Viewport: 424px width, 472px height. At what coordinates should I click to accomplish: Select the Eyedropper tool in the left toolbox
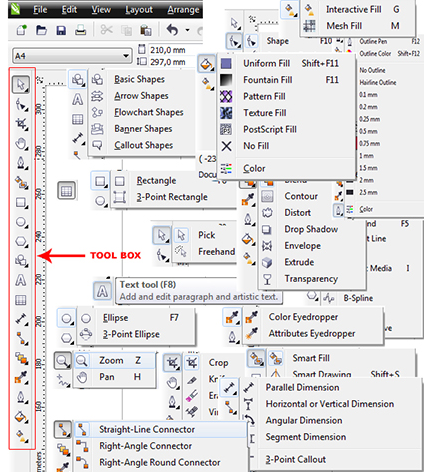(21, 378)
